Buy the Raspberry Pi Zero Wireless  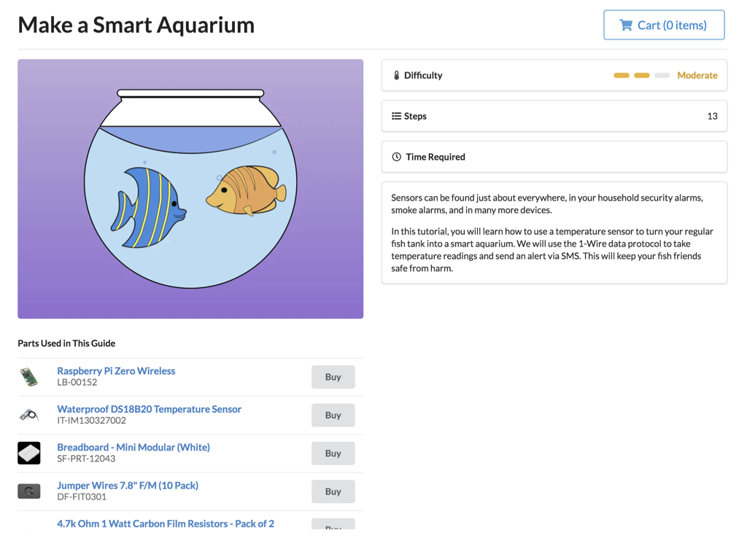pos(333,377)
